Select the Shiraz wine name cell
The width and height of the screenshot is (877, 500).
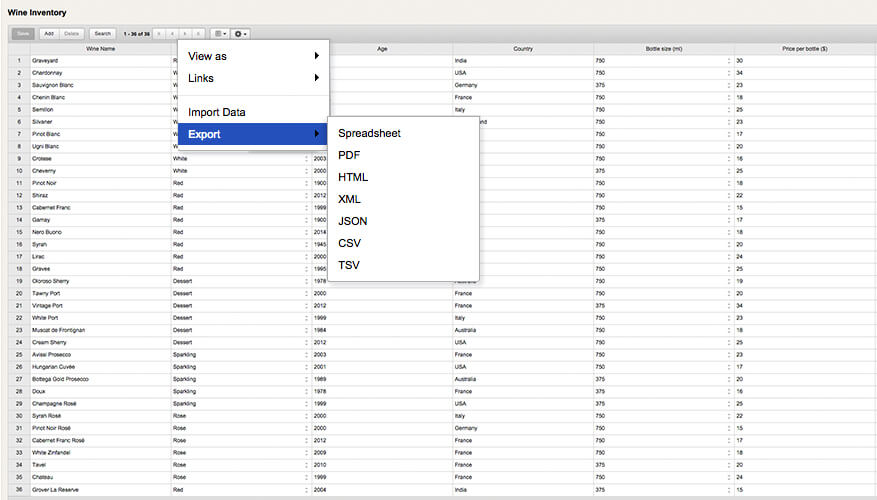point(101,195)
